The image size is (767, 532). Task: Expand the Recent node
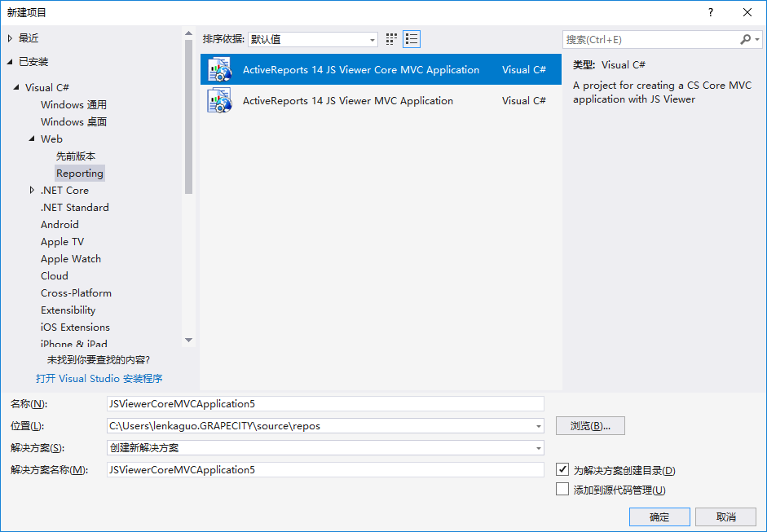(10, 38)
